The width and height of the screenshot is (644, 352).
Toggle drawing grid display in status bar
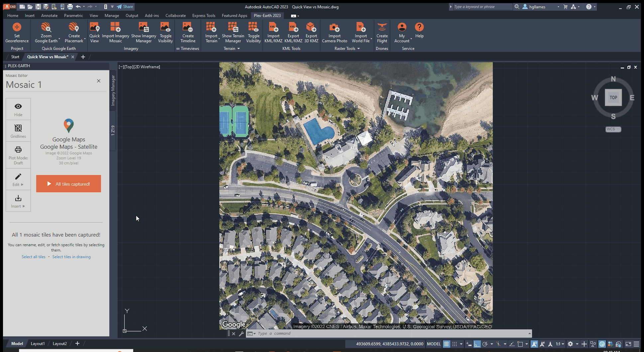[x=446, y=344]
